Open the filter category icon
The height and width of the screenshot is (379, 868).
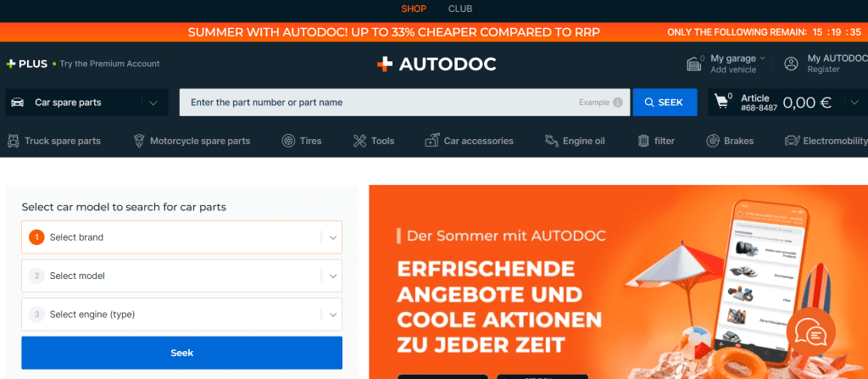point(643,141)
